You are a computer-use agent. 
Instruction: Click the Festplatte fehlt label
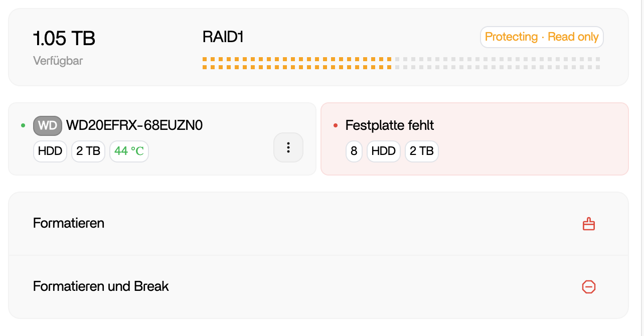pos(390,125)
